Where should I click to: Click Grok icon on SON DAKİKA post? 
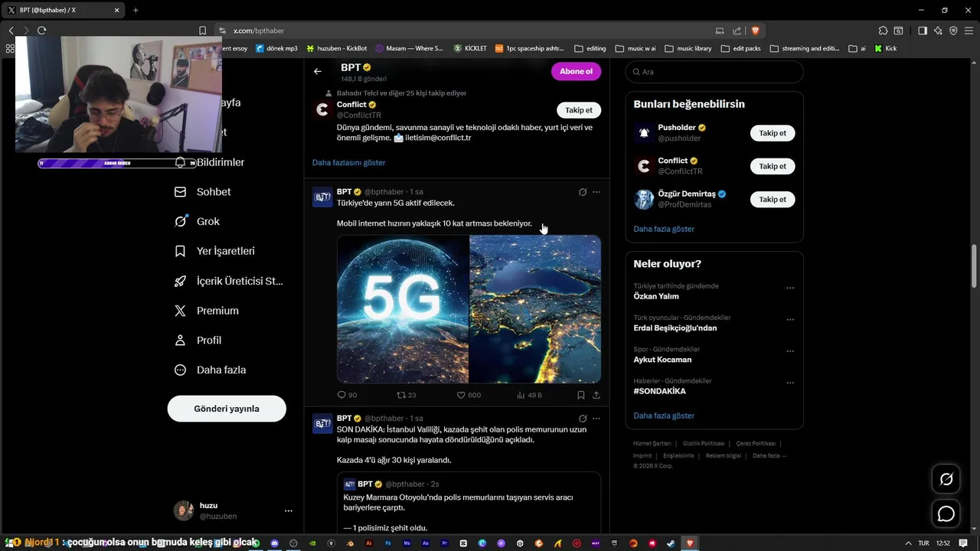pyautogui.click(x=583, y=419)
